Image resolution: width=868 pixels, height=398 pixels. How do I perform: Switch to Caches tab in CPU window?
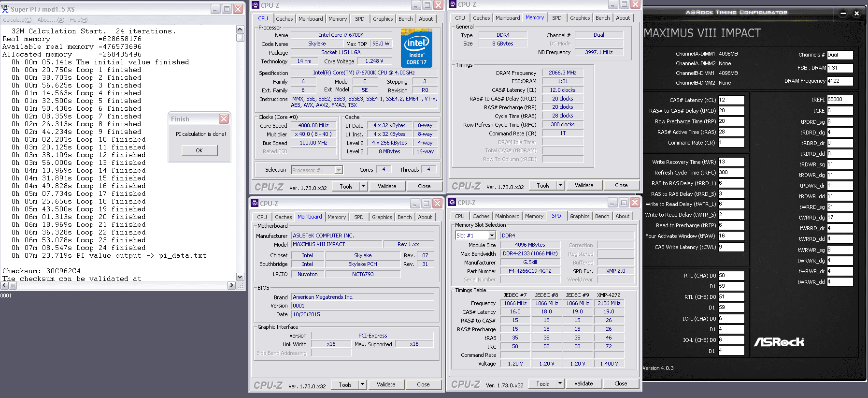pyautogui.click(x=285, y=19)
